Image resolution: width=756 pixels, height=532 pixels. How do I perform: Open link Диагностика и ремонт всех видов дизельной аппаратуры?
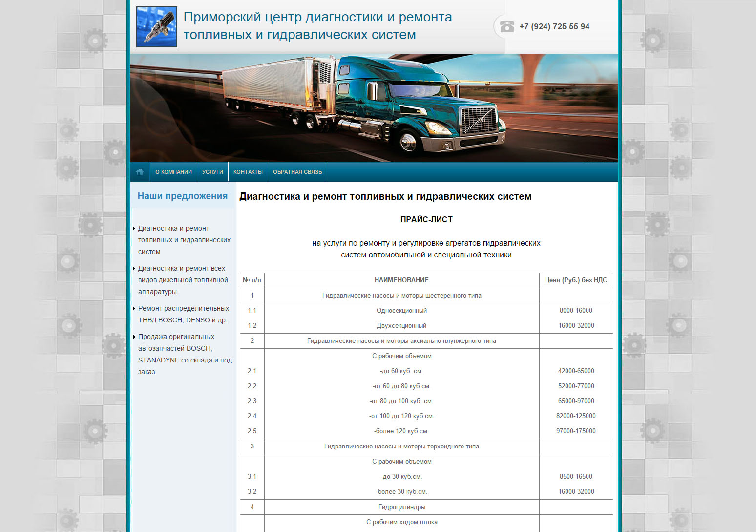click(x=183, y=280)
